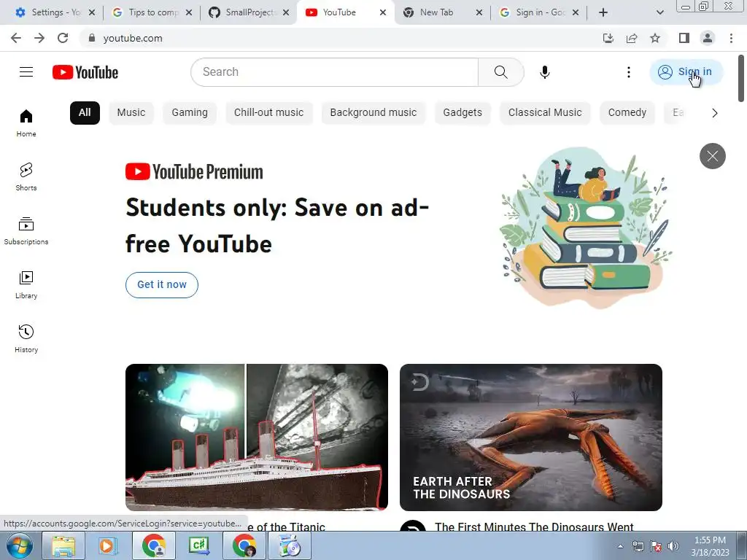Image resolution: width=747 pixels, height=560 pixels.
Task: Click the share page icon
Action: [x=632, y=38]
